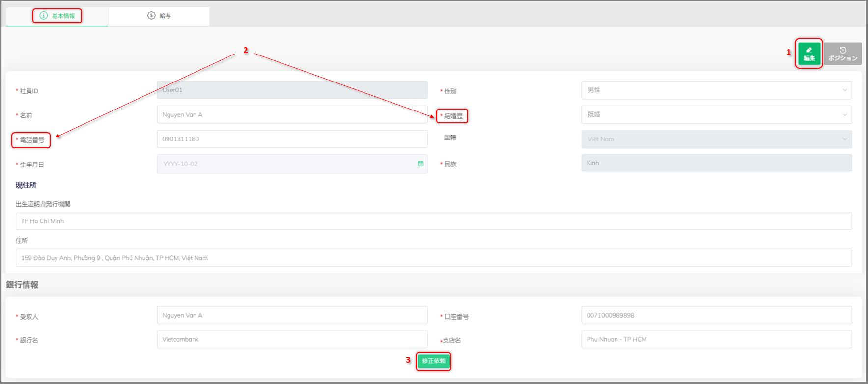Click the 現住所 section heading
Screen dimensions: 868x384
pos(26,185)
